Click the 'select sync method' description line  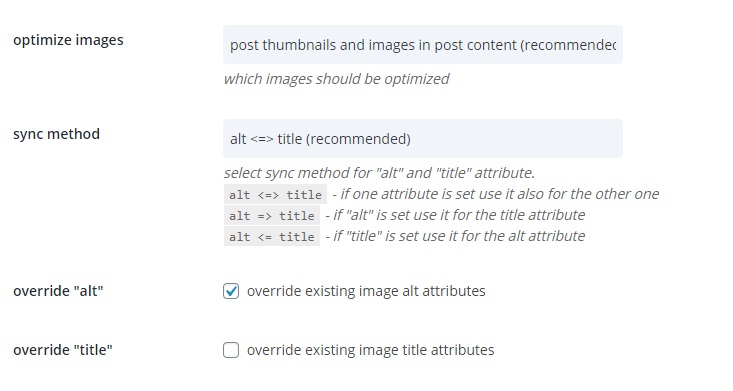pyautogui.click(x=379, y=173)
